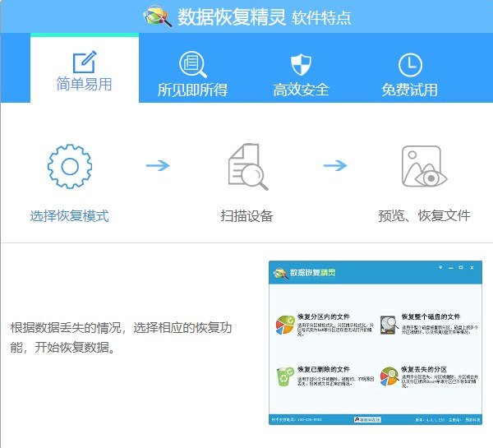Click the hard disk icon for 恢复整个磁盘的文件

coord(389,326)
